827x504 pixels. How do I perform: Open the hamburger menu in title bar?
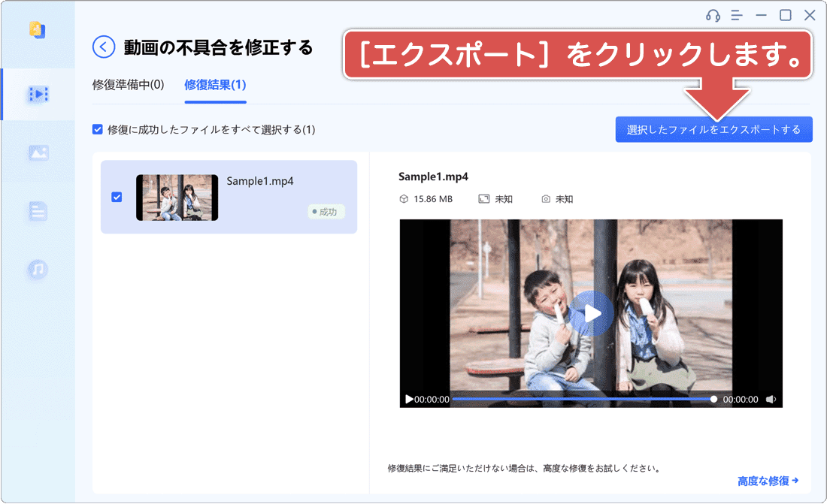coord(736,16)
